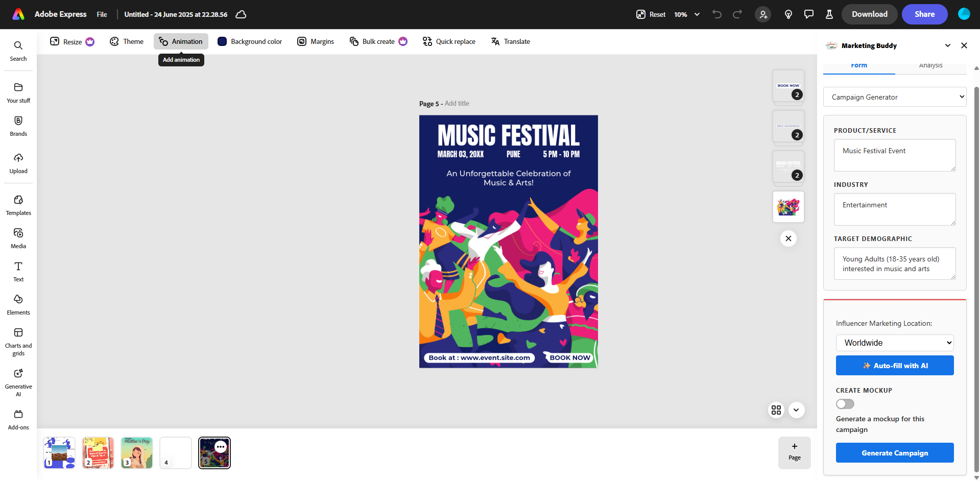Open the File menu
This screenshot has height=481, width=980.
(102, 14)
